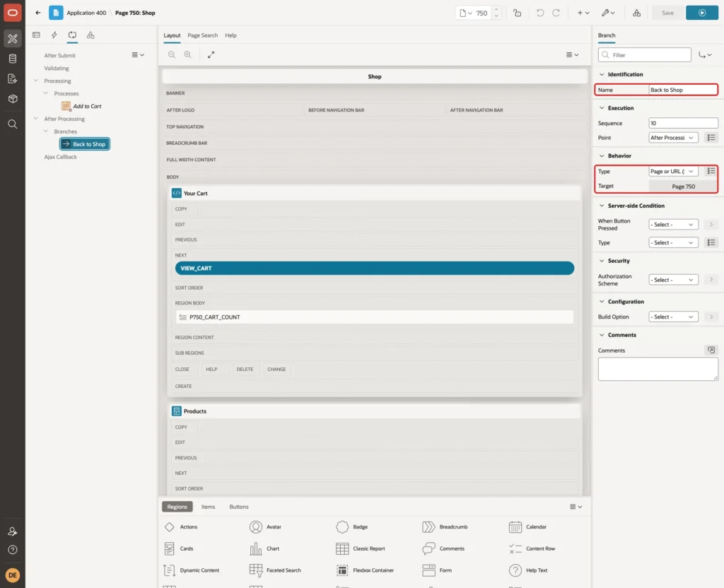Click the Filter properties search field

(x=645, y=55)
